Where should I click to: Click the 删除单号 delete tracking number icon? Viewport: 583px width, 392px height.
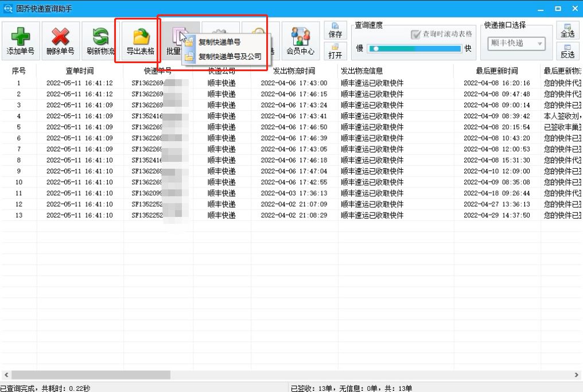(x=60, y=40)
